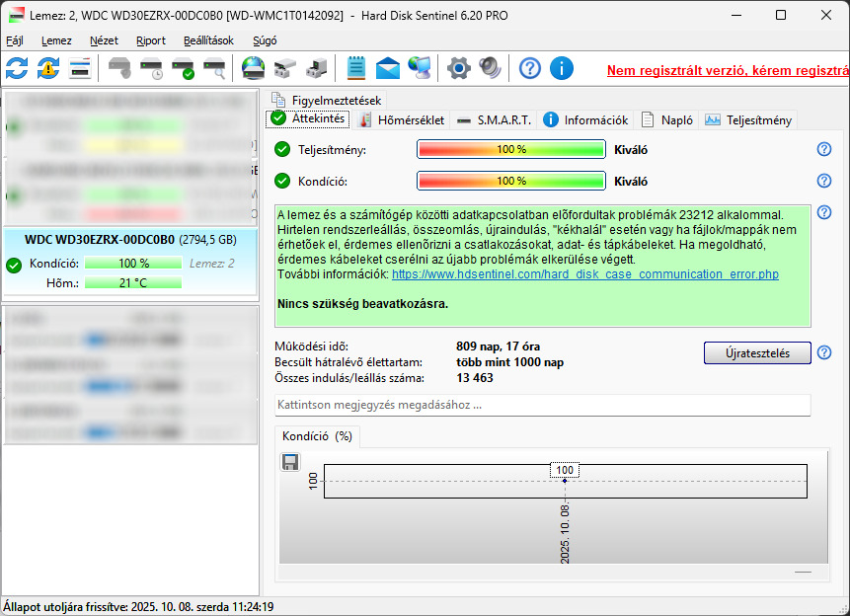Click help icon next to Újratesztelés

[824, 352]
